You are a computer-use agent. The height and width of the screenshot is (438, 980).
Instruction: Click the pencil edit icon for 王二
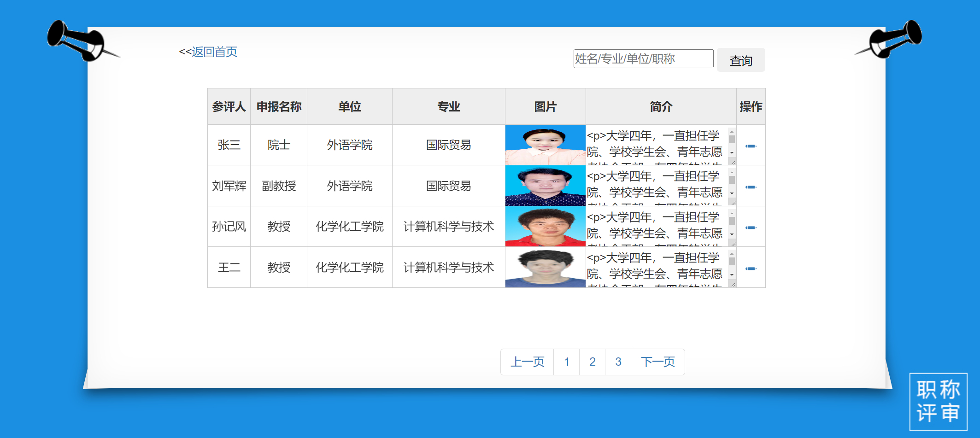tap(751, 269)
